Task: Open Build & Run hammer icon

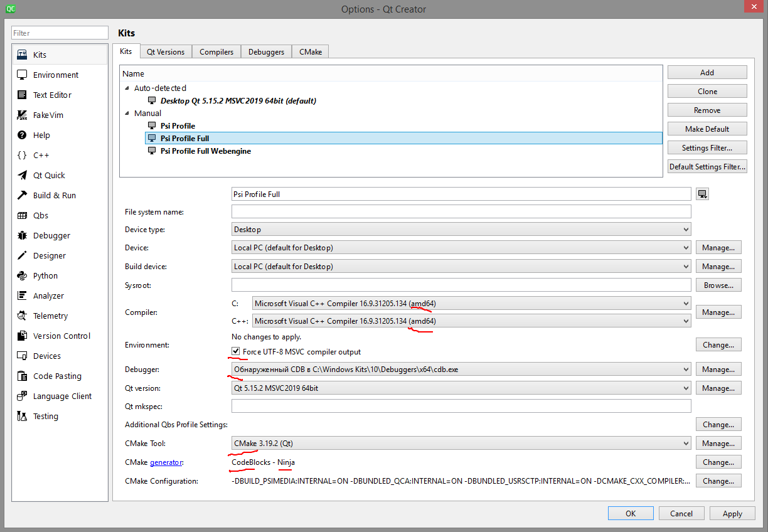Action: (x=22, y=196)
